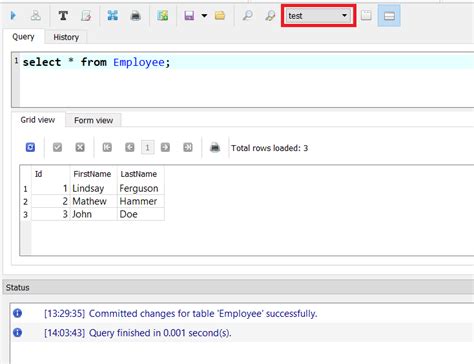
Task: Go to first page of results
Action: [107, 147]
